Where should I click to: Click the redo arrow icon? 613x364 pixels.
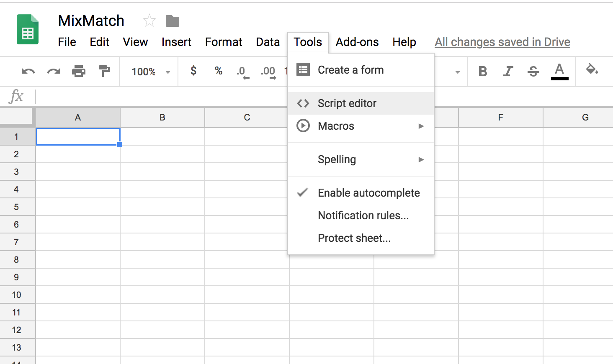click(54, 72)
